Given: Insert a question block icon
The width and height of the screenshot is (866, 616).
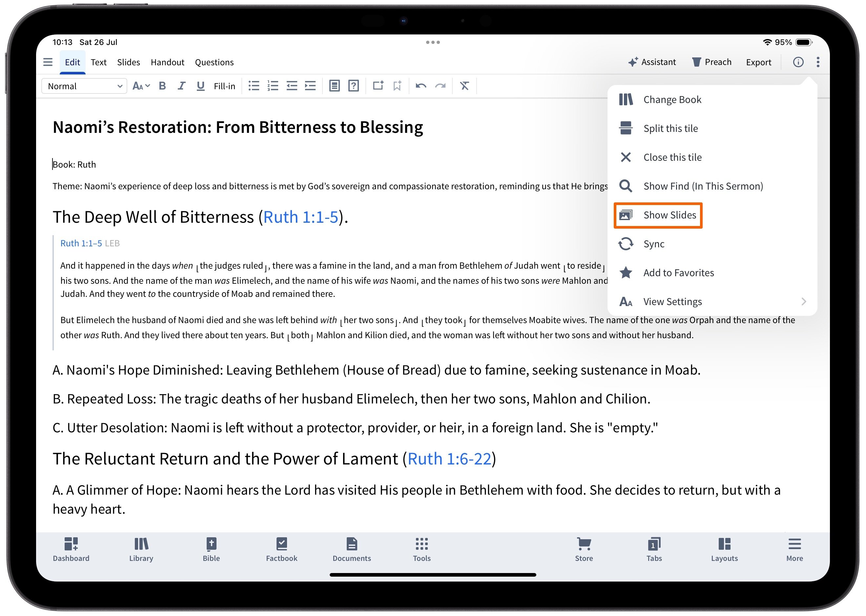Looking at the screenshot, I should pyautogui.click(x=354, y=86).
